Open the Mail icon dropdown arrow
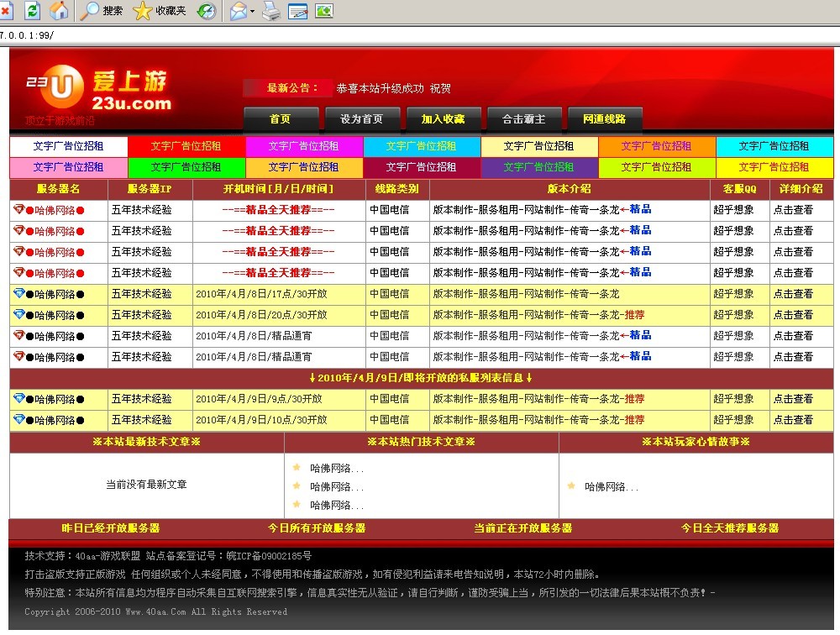Viewport: 840px width, 635px height. coord(251,12)
